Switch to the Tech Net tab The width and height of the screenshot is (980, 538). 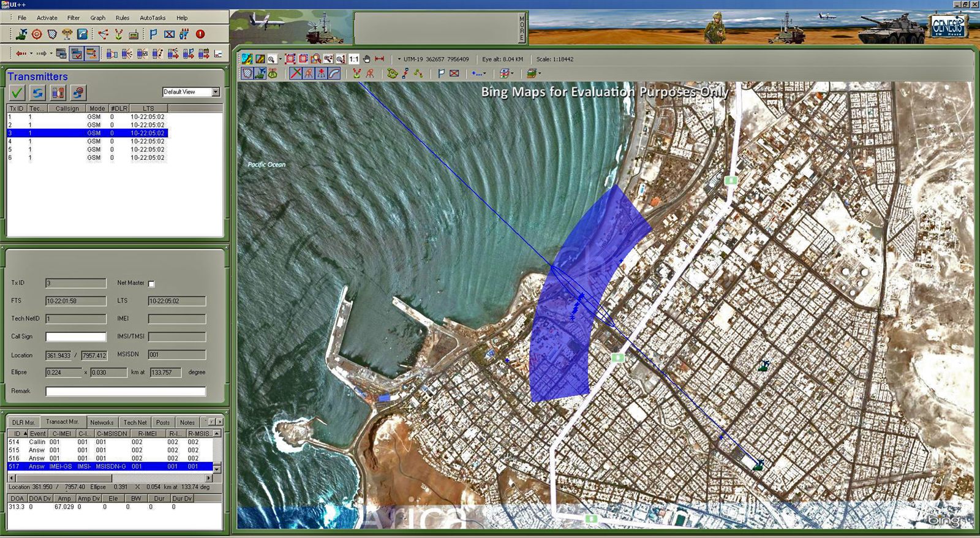[x=135, y=422]
